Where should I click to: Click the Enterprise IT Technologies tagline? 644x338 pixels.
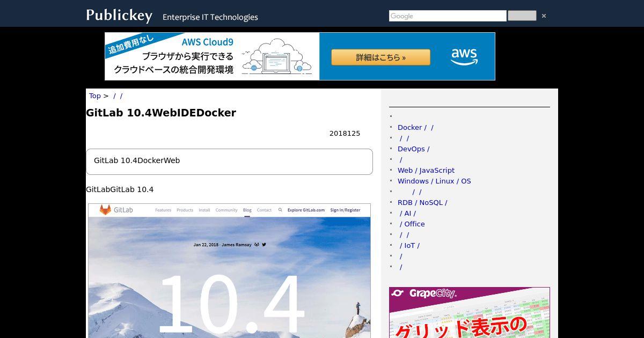click(210, 17)
